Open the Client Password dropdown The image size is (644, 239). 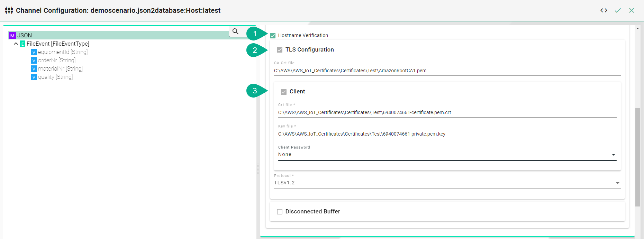click(447, 155)
